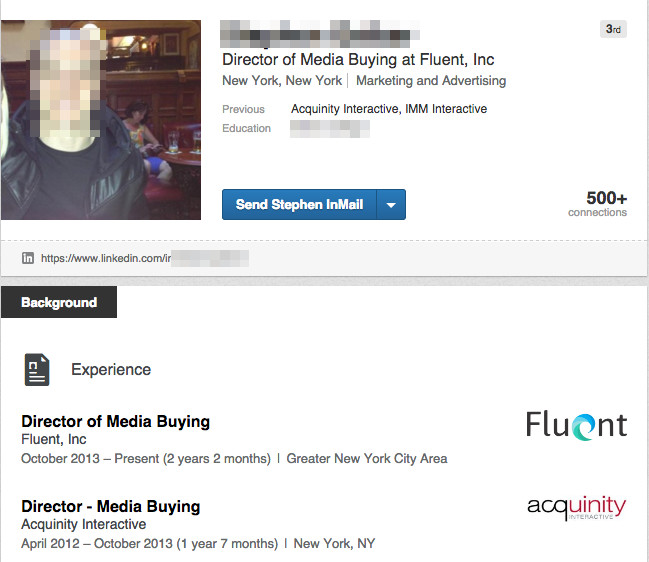Click the Experience section heading
The height and width of the screenshot is (562, 649).
click(x=111, y=370)
